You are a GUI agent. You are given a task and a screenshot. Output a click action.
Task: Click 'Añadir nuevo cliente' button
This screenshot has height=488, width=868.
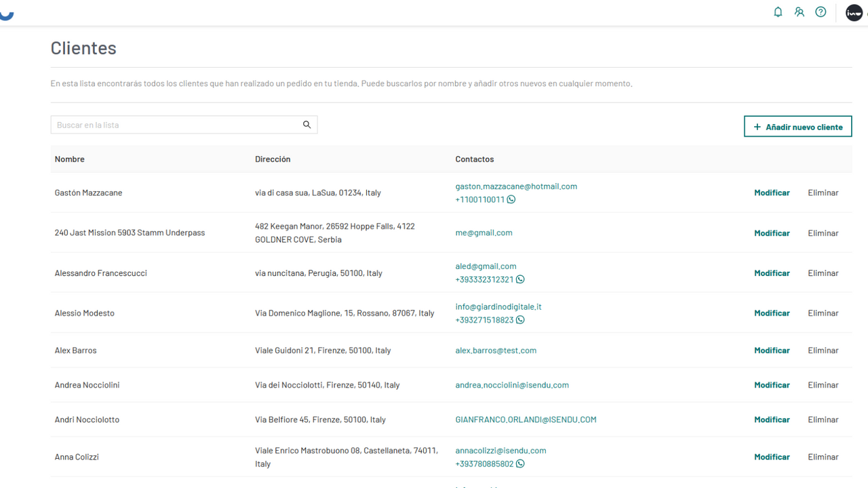click(798, 127)
